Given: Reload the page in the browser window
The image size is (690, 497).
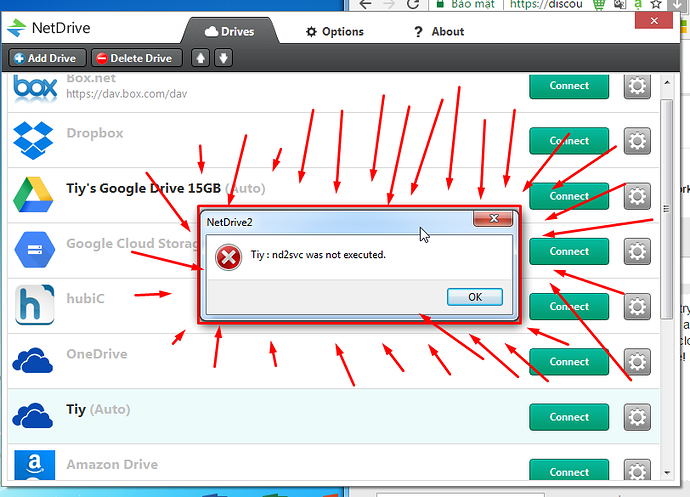Looking at the screenshot, I should click(x=412, y=4).
